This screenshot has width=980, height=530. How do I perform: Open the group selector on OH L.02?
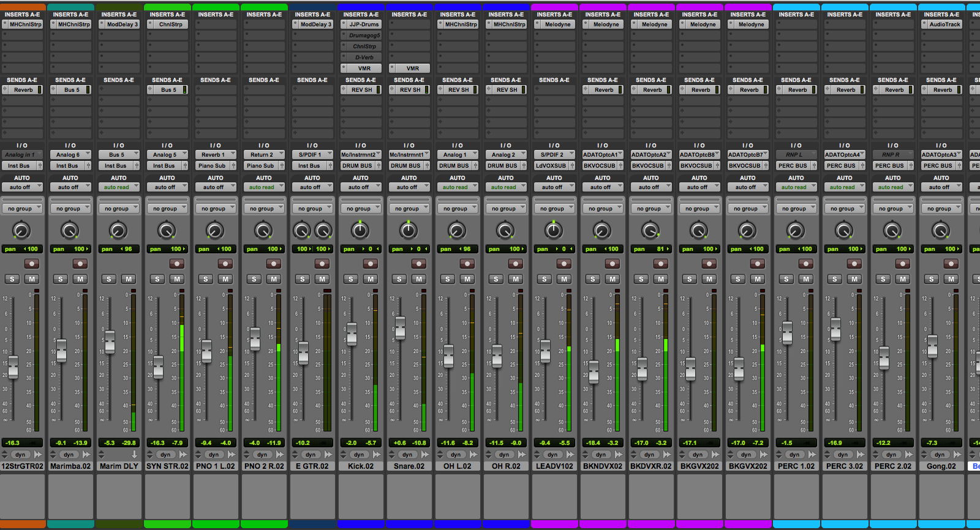click(458, 209)
